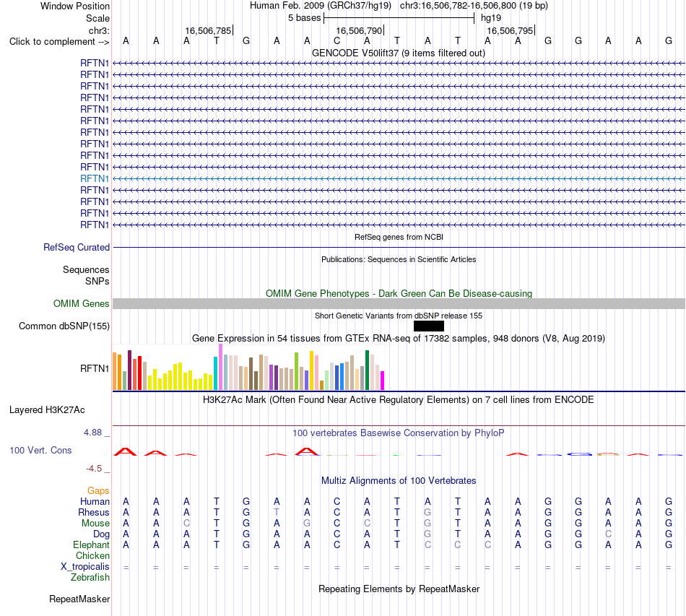Click the 100 Vert. Cons label
Viewport: 686px width, 616px height.
tap(40, 450)
